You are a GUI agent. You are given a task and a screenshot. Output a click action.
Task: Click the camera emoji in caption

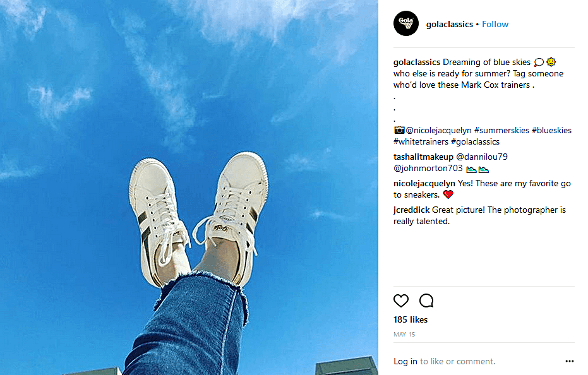point(399,130)
